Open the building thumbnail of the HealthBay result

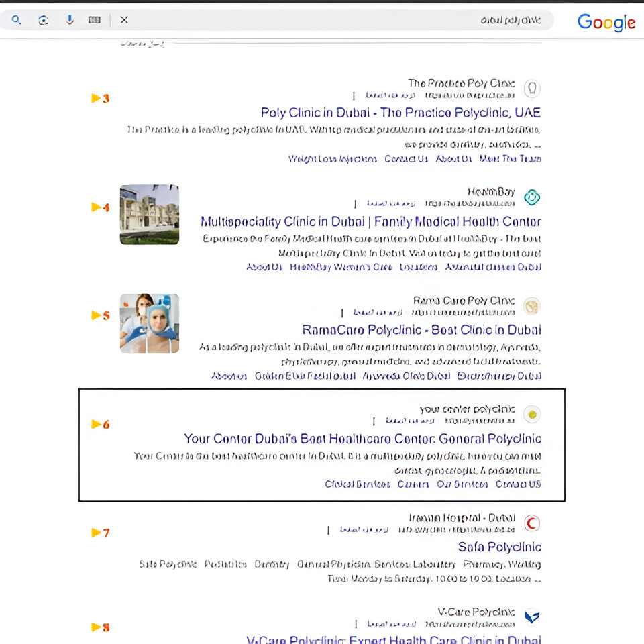pyautogui.click(x=150, y=215)
